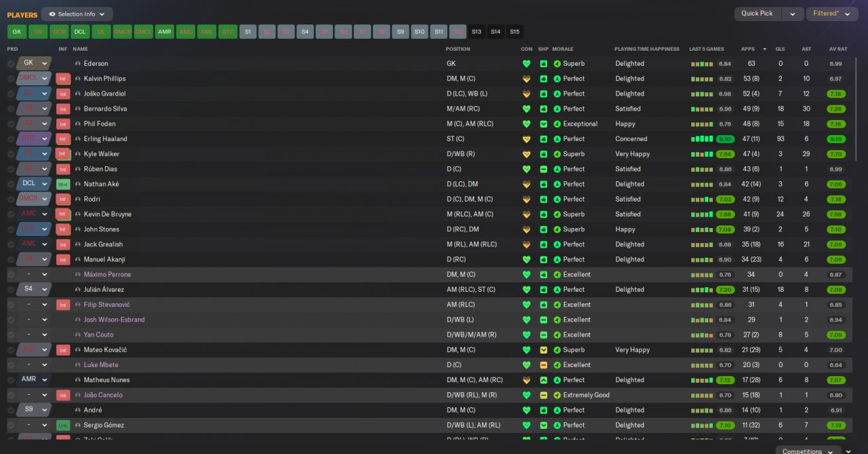This screenshot has height=454, width=868.
Task: Open Kevin De Bruyne's player name link
Action: pos(108,214)
